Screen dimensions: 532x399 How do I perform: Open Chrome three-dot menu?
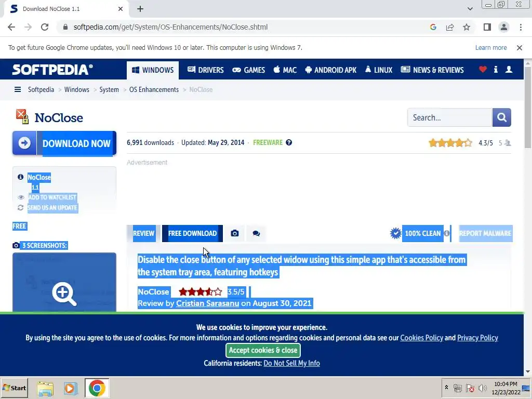coord(521,27)
